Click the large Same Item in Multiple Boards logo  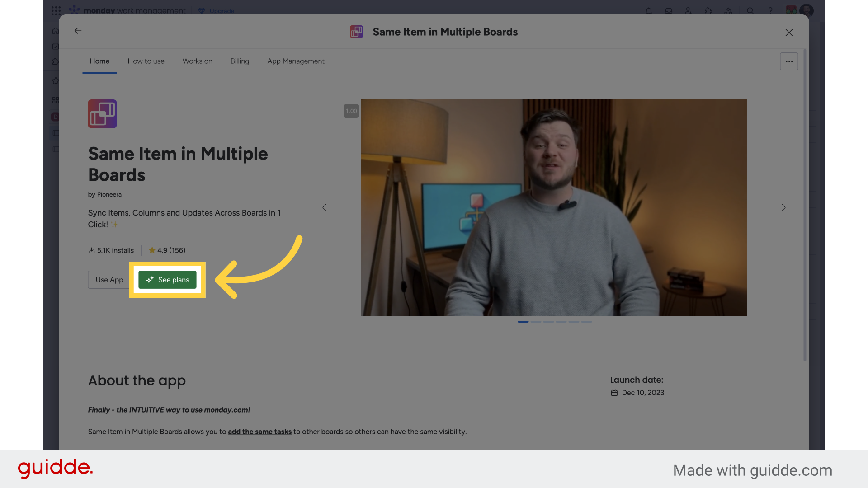click(x=102, y=114)
